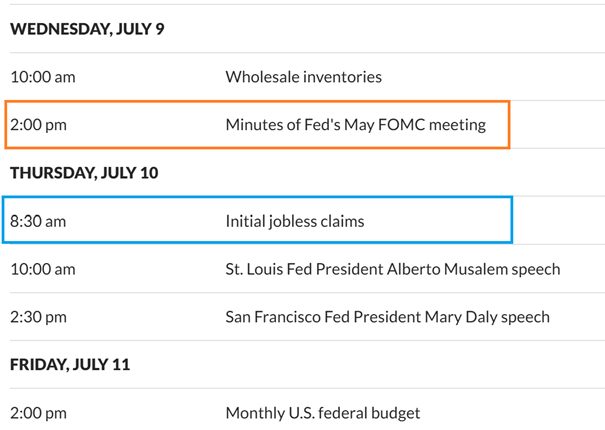This screenshot has height=430, width=605.
Task: Click the Wednesday, July 9 date header
Action: [x=87, y=29]
